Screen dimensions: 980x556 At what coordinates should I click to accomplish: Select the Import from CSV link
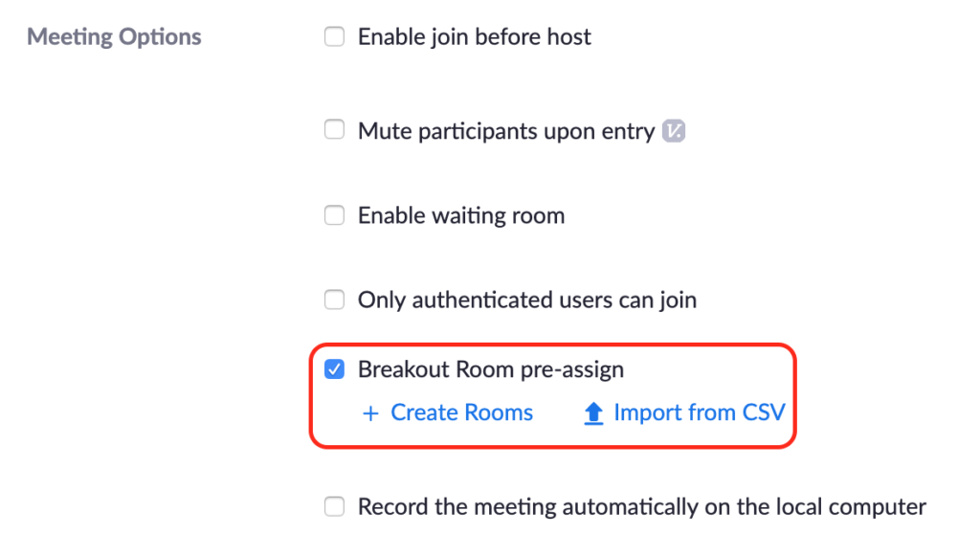coord(699,412)
